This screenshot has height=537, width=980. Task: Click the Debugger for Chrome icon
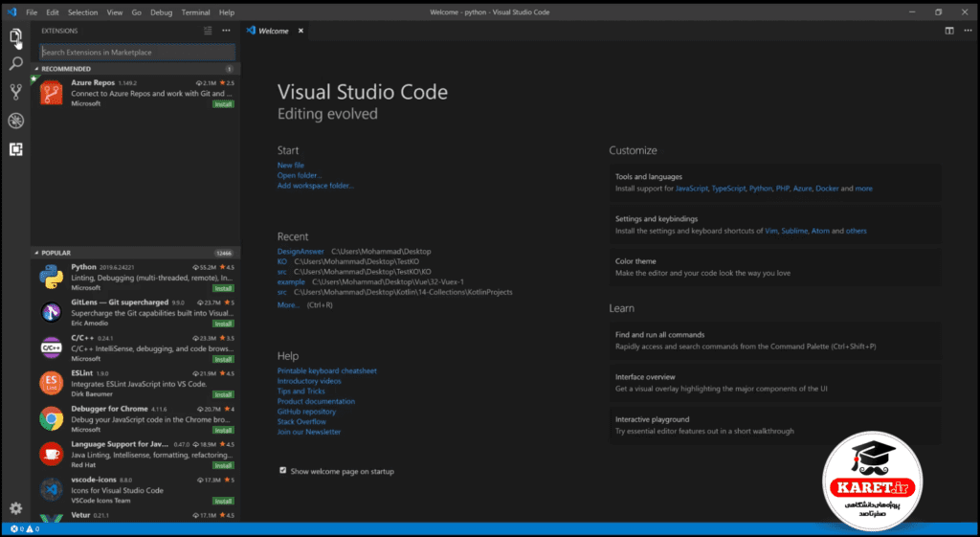click(52, 419)
